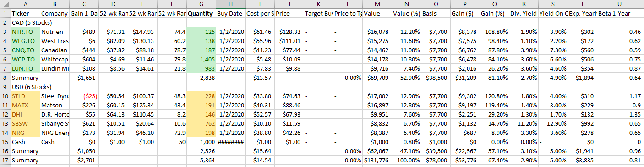Click the SBSW yellow ticker cell
The image size is (644, 167).
(25, 124)
